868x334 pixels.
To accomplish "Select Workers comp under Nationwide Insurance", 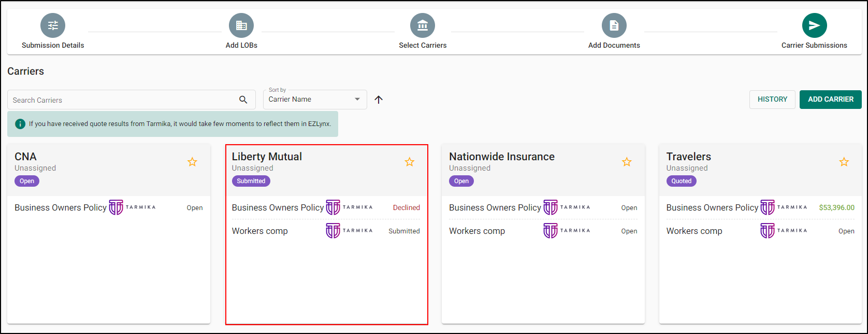I will [x=477, y=231].
